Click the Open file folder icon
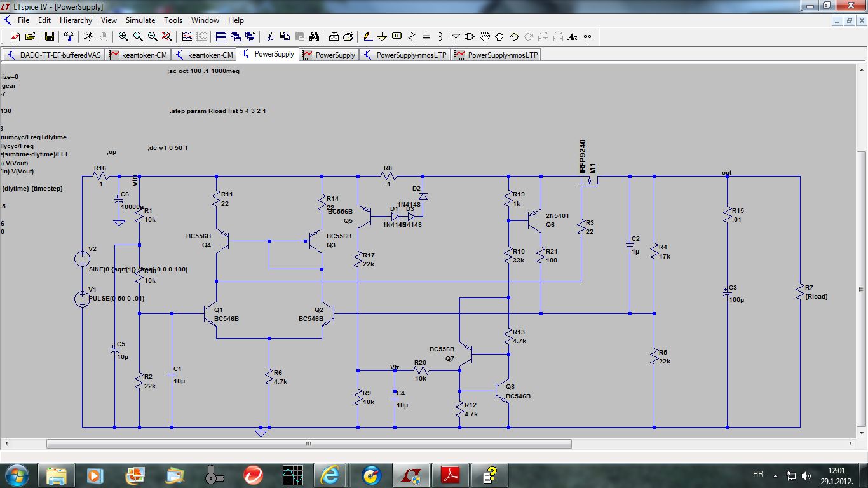Screen dimensions: 868x488 pos(29,37)
